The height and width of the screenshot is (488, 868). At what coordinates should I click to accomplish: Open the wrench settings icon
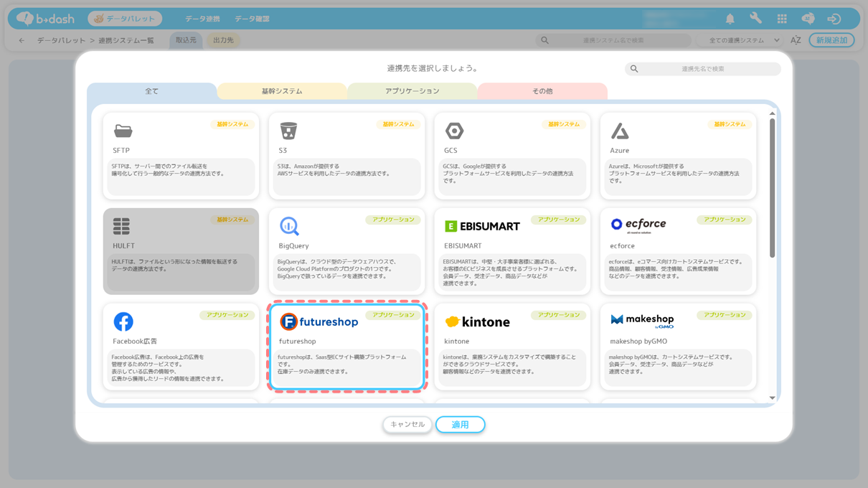[x=755, y=19]
